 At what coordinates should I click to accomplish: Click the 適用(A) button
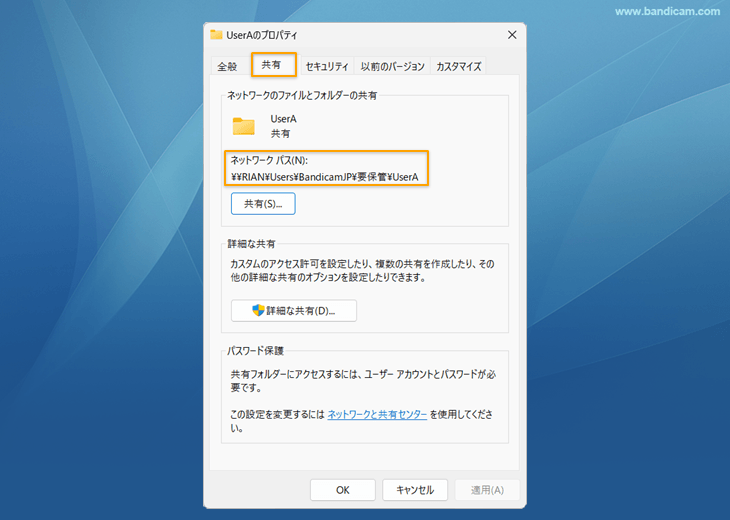click(487, 490)
